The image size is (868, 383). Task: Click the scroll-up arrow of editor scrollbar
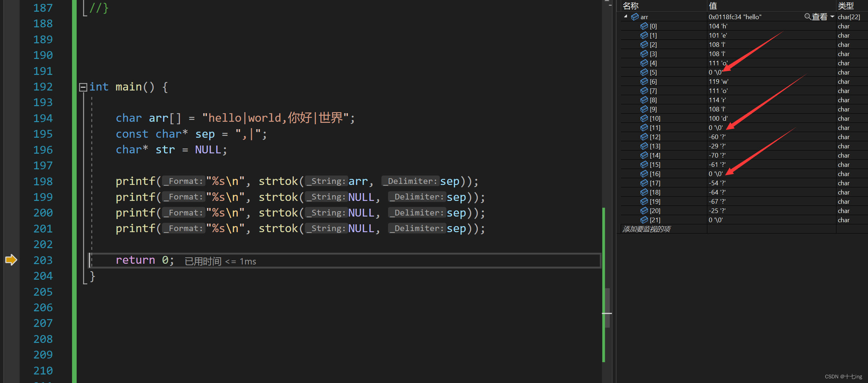[607, 1]
